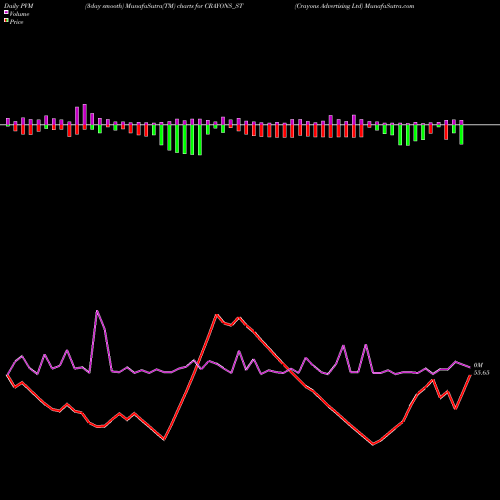The width and height of the screenshot is (500, 500).
Task: Click the tallest purple histogram bar
Action: 85,115
